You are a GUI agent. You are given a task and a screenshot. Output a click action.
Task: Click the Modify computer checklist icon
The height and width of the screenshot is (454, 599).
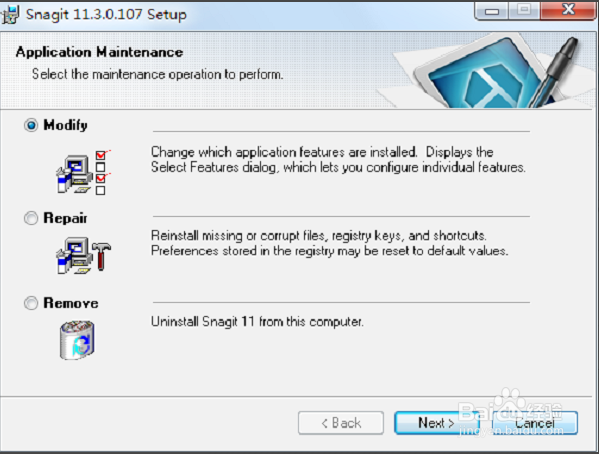click(83, 172)
